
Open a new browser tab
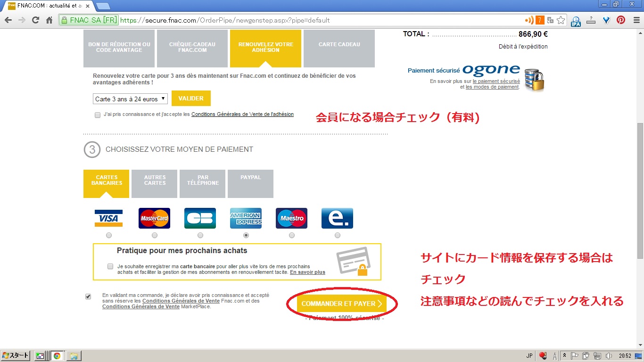[103, 6]
